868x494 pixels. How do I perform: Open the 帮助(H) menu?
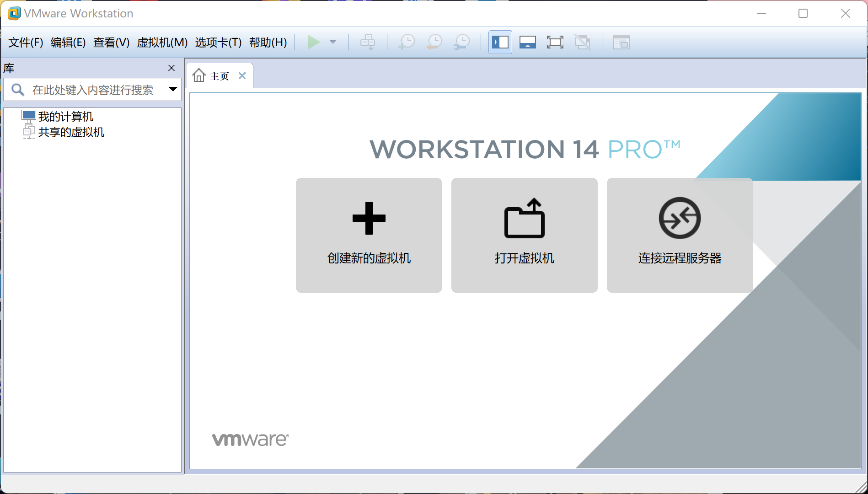coord(268,43)
